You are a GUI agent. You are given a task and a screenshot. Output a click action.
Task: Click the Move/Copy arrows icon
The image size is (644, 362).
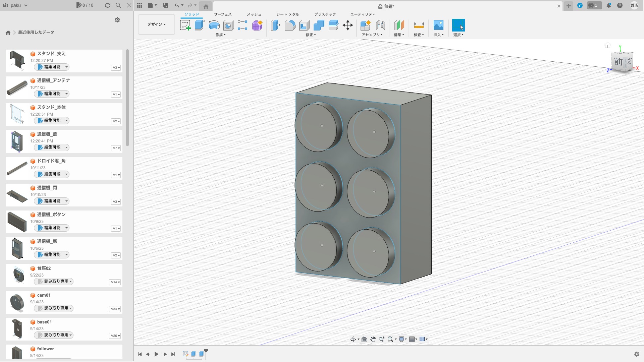(x=348, y=25)
